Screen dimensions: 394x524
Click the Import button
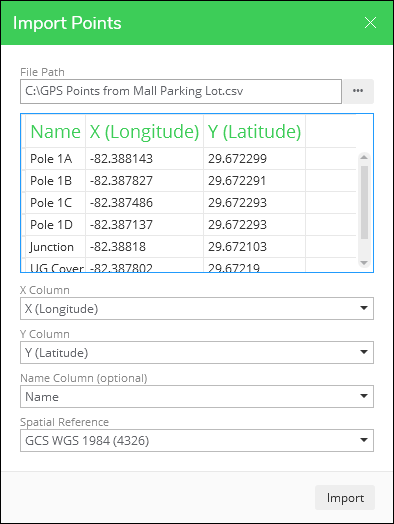click(345, 498)
